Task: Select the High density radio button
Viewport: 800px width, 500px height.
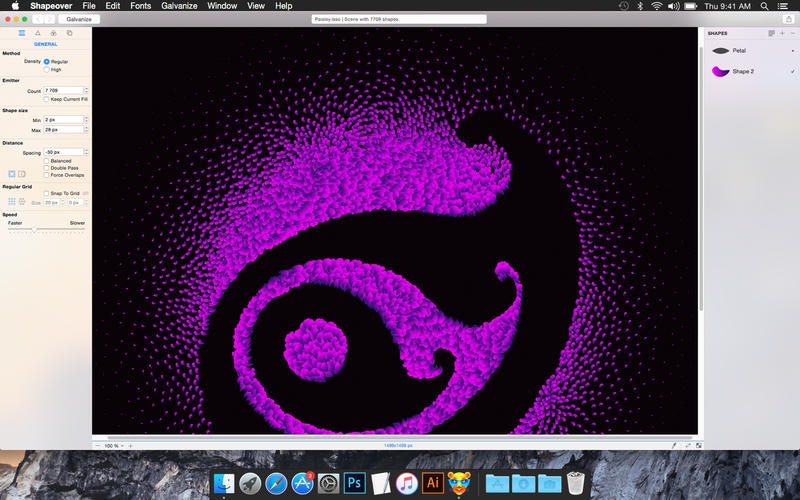Action: click(x=46, y=69)
